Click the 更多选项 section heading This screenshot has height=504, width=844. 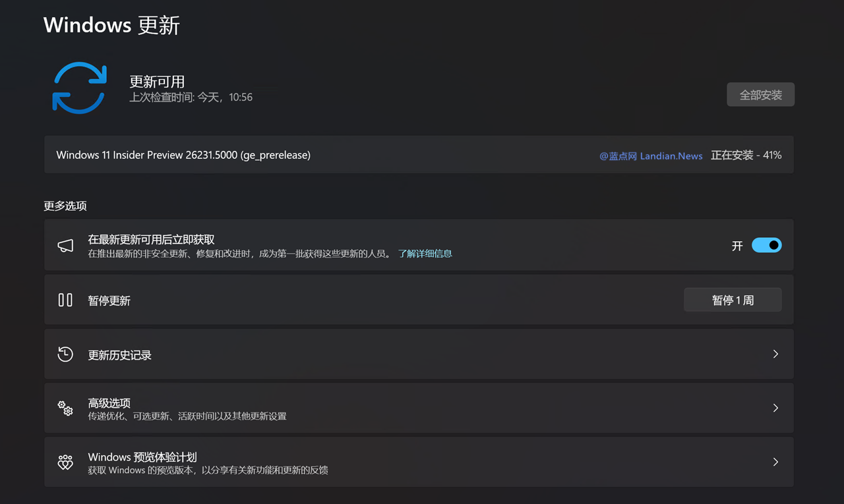[65, 206]
